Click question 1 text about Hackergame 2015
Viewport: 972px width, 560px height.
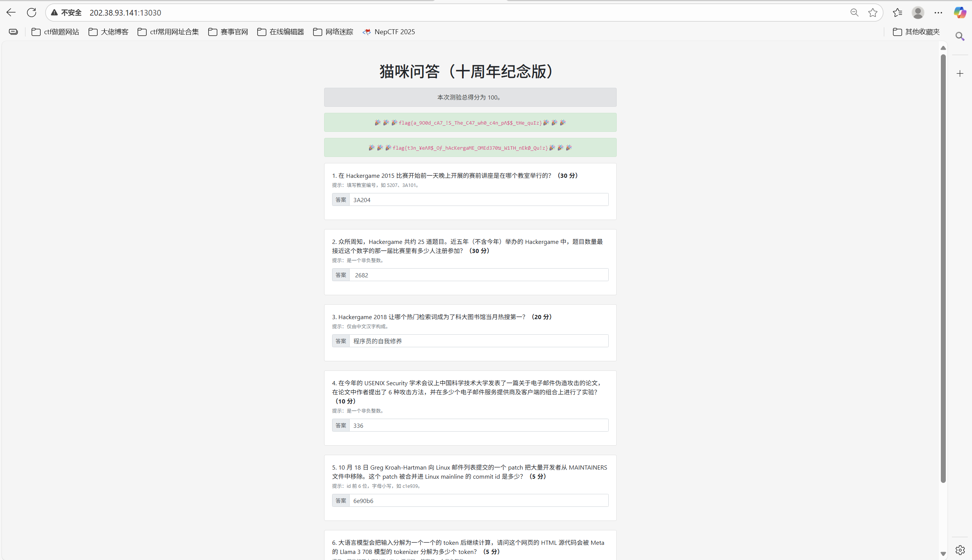pos(456,176)
